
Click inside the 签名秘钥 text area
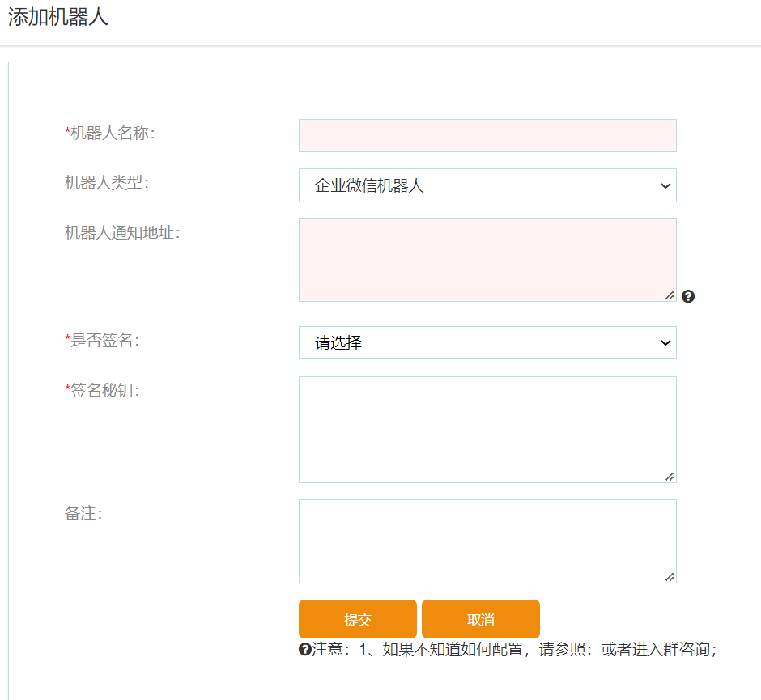click(486, 429)
